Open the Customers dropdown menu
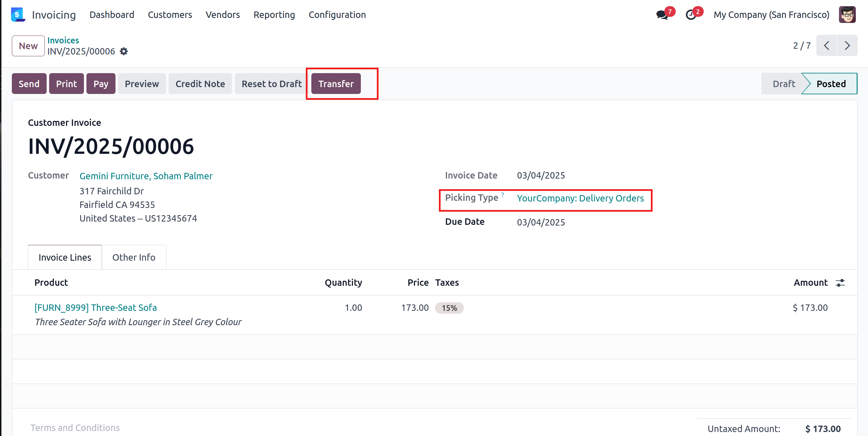 [170, 15]
